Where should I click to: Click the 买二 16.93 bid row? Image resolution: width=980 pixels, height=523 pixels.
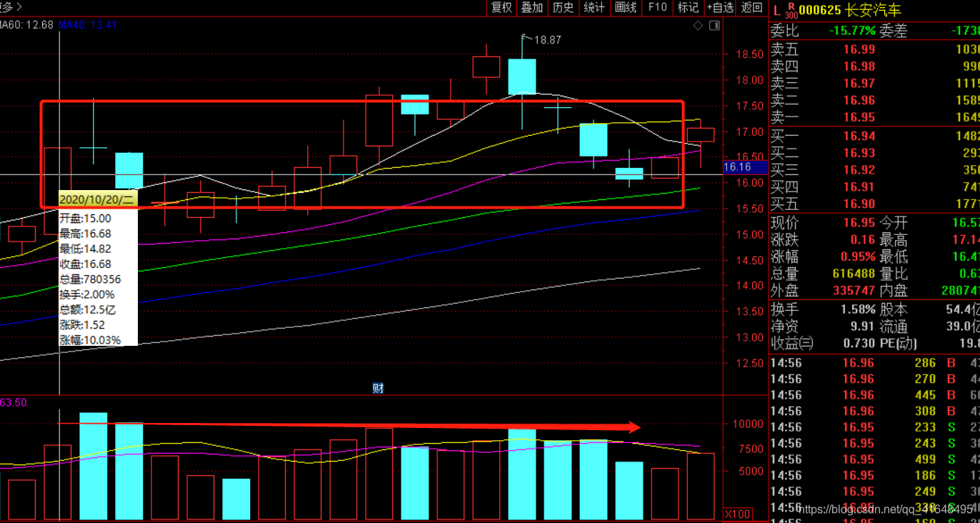(875, 153)
